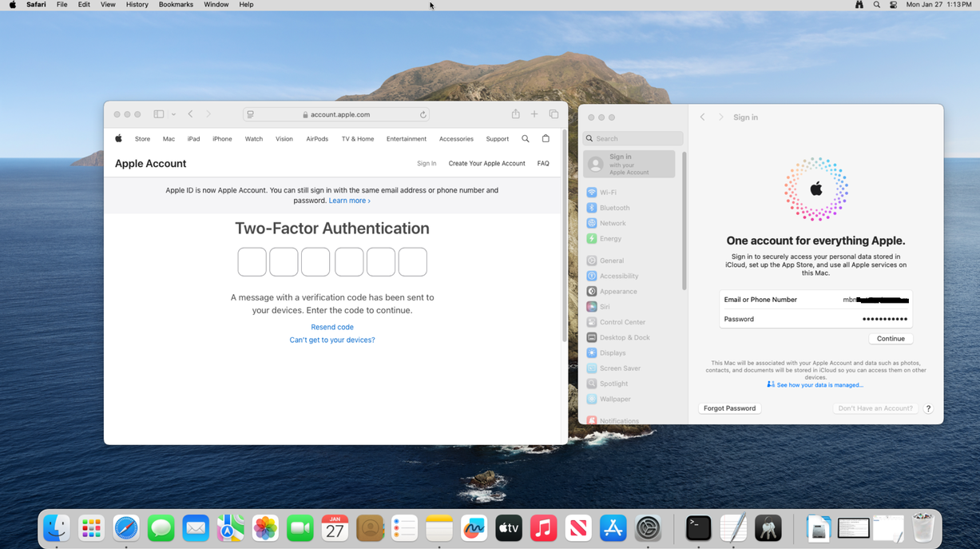The image size is (980, 549).
Task: Open Keychain Access from the Dock
Action: [x=768, y=528]
